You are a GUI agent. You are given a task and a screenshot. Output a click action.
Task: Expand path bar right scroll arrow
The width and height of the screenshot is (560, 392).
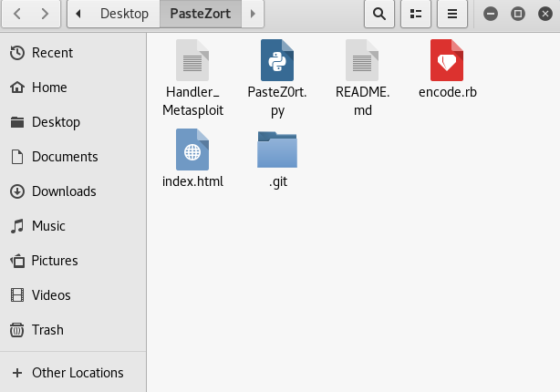(253, 14)
